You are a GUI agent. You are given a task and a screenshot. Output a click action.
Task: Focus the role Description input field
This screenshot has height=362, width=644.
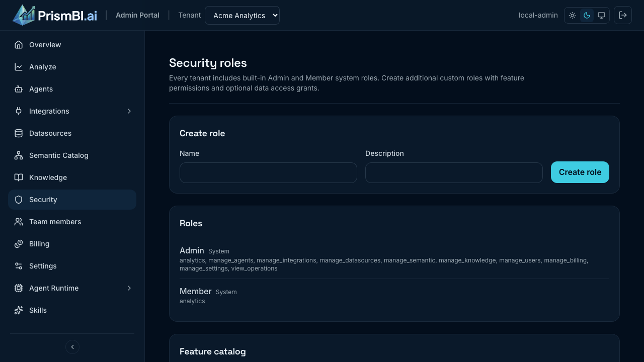(x=454, y=172)
